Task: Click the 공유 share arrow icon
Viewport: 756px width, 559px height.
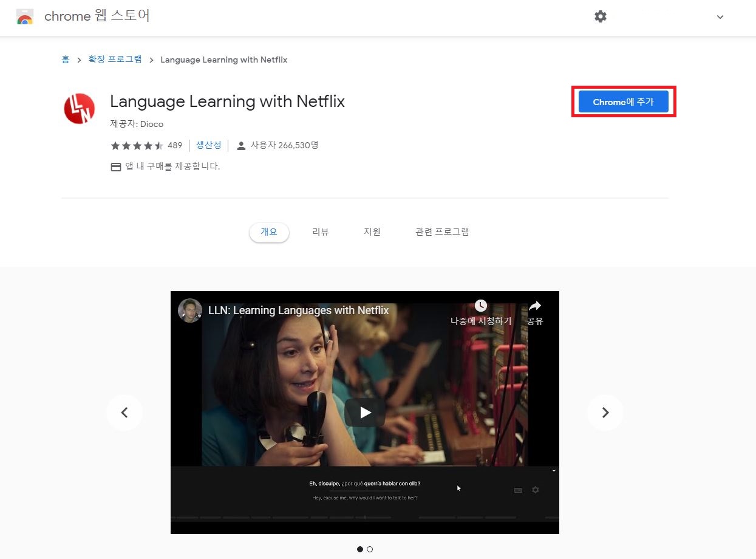Action: (x=535, y=306)
